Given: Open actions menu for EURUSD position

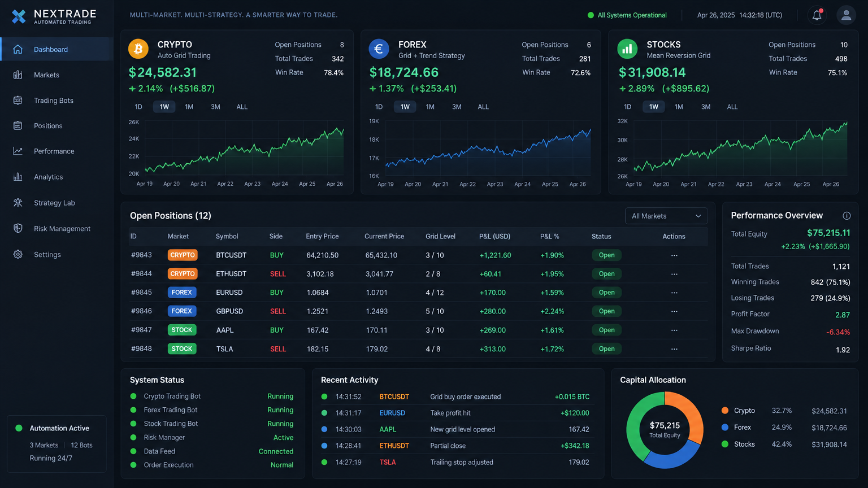Looking at the screenshot, I should pos(674,293).
